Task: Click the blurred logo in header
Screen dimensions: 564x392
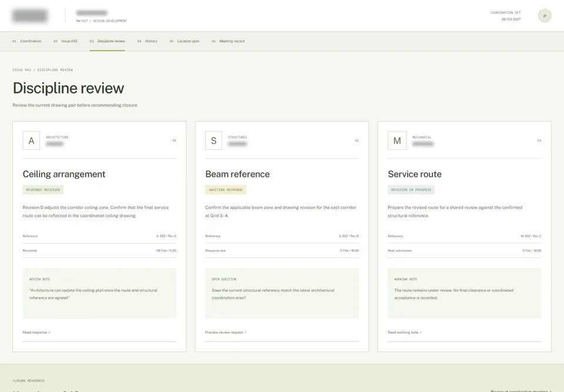Action: [x=30, y=16]
